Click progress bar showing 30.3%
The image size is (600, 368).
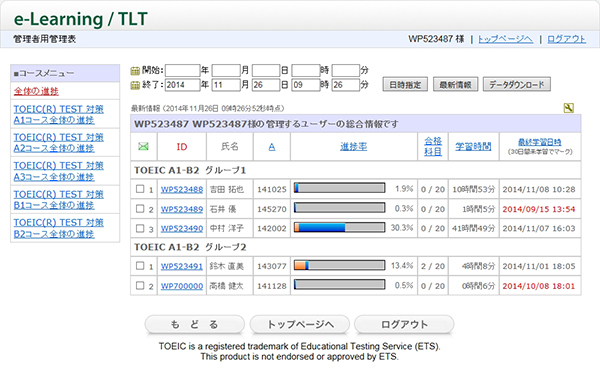(339, 227)
